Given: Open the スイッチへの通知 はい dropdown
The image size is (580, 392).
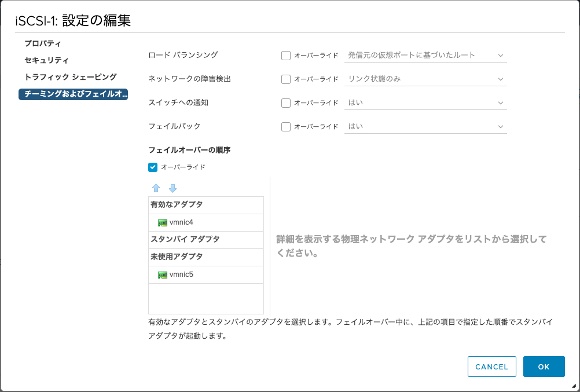Looking at the screenshot, I should 425,102.
